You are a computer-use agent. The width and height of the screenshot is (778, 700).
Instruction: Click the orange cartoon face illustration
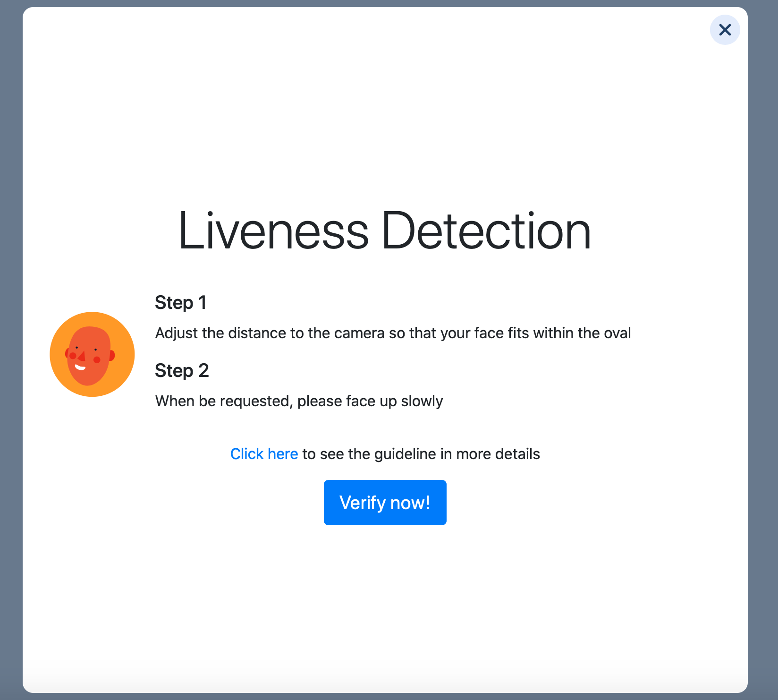point(92,354)
